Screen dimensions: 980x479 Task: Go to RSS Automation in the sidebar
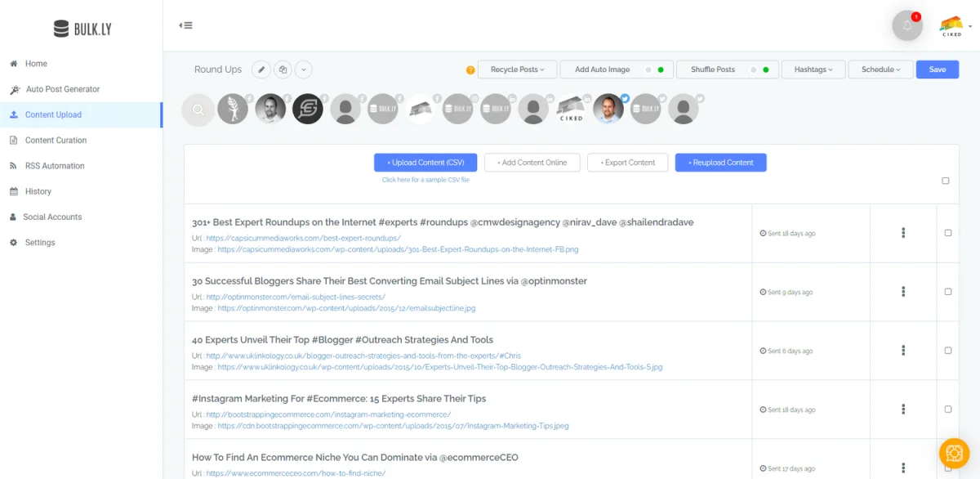click(x=55, y=166)
